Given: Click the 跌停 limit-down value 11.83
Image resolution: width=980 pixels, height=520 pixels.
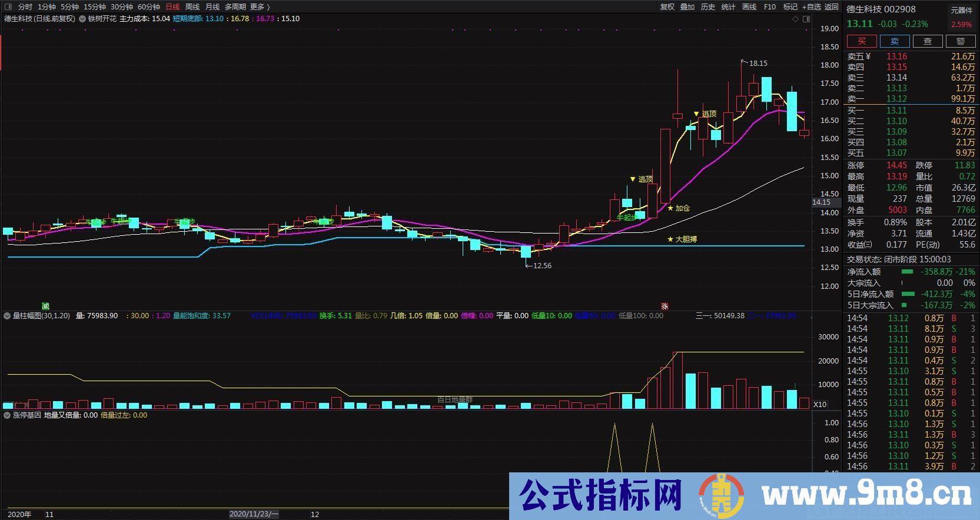Looking at the screenshot, I should [965, 165].
